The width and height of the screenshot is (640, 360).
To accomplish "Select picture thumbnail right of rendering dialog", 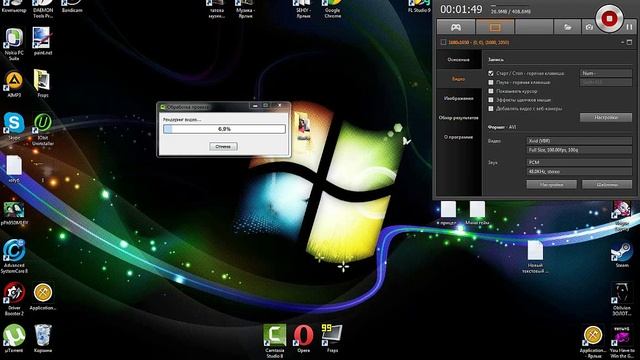I will (304, 126).
